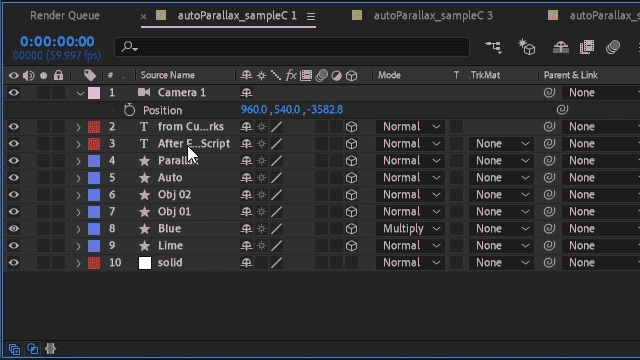Open the blending mode dropdown for Blue
640x360 pixels.
410,229
